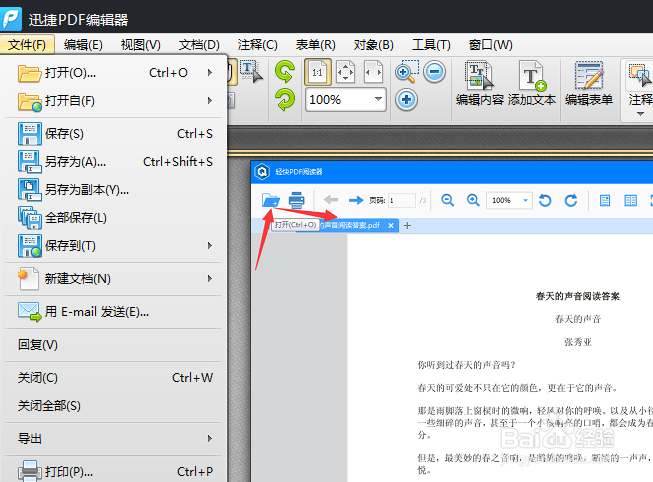This screenshot has width=653, height=482.
Task: Click the 新建文档(N) icon
Action: 29,279
